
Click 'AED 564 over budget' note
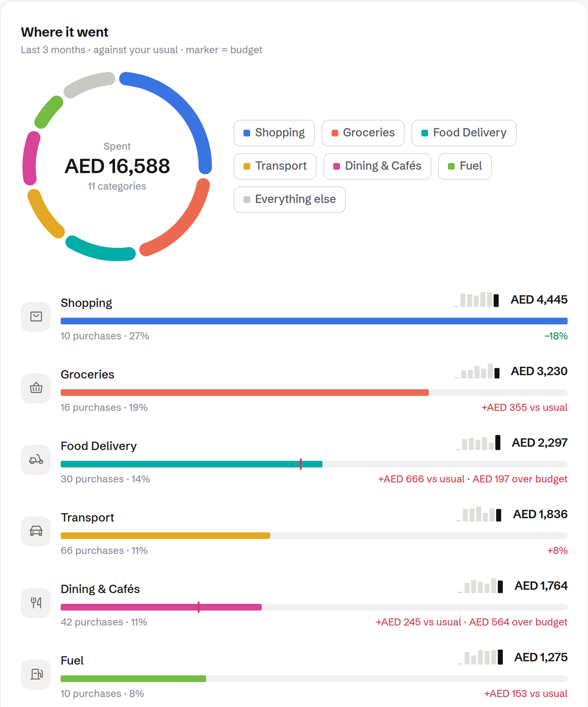[x=519, y=621]
